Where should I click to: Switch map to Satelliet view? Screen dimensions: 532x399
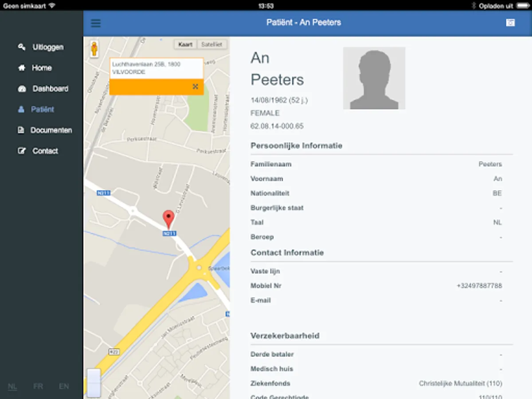(x=212, y=44)
